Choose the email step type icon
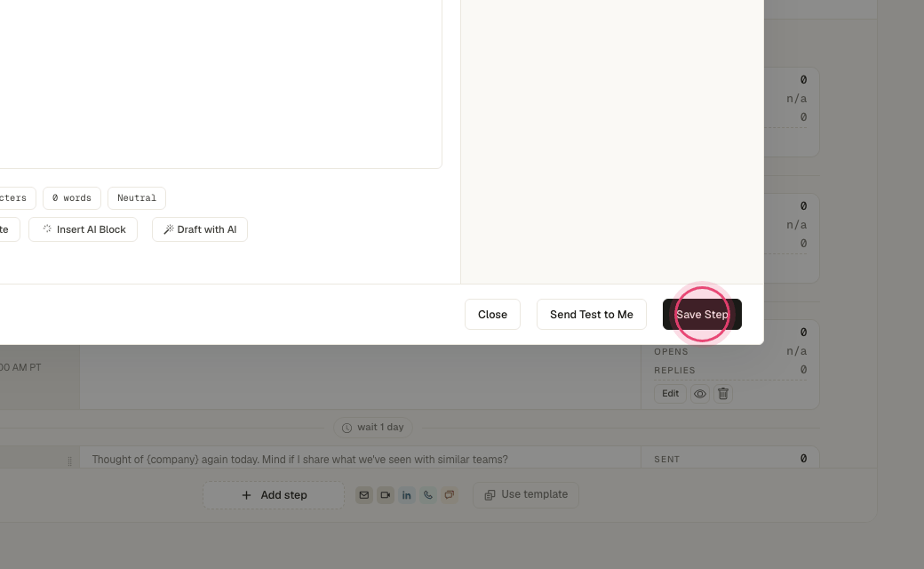Screen dimensions: 924x569 pos(364,495)
